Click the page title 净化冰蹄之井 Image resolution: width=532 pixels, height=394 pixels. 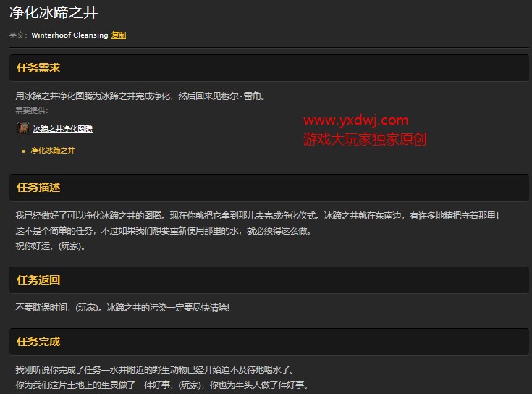53,12
